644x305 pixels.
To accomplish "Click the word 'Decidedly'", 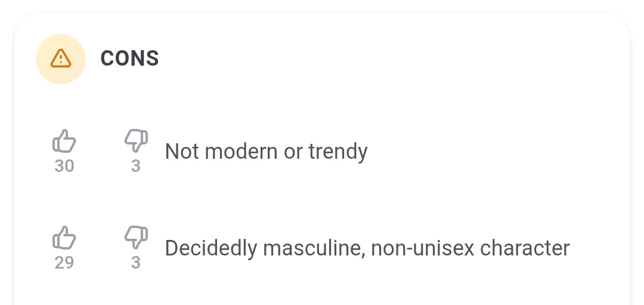I will coord(210,248).
